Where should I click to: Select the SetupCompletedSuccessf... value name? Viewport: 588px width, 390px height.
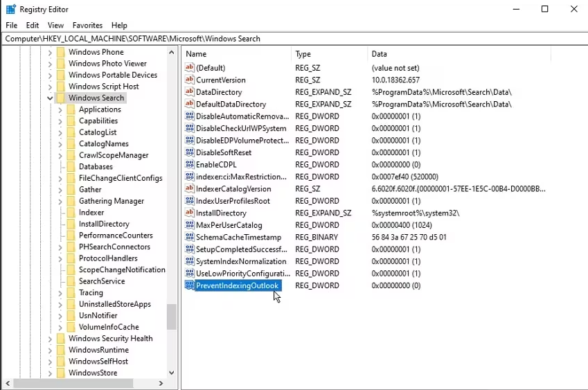(x=242, y=249)
